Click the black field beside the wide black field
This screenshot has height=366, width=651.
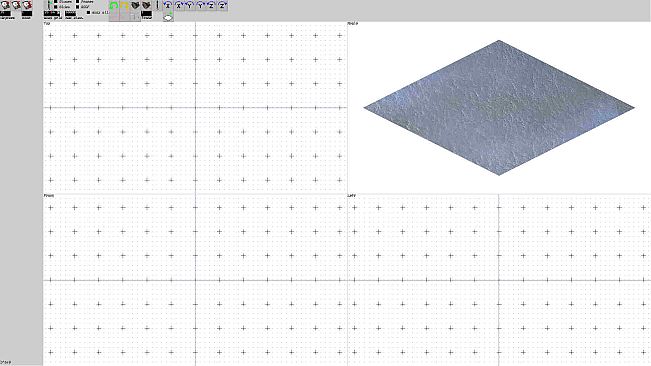(x=71, y=13)
